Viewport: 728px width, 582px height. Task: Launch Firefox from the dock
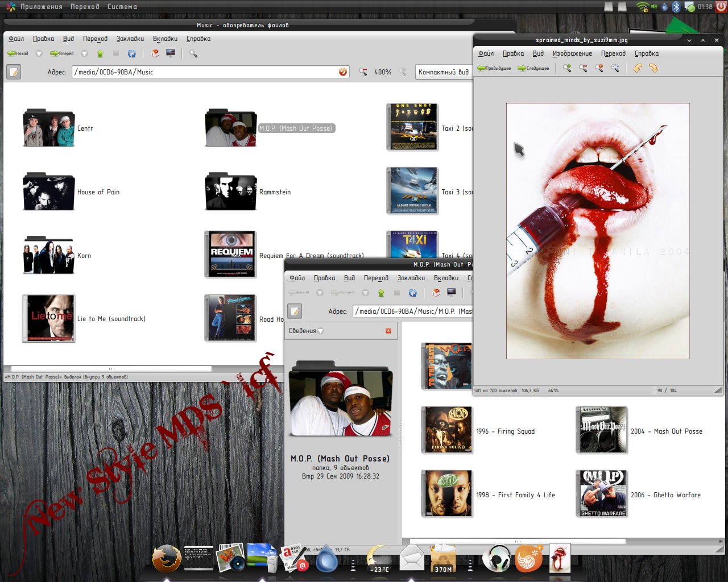click(167, 559)
